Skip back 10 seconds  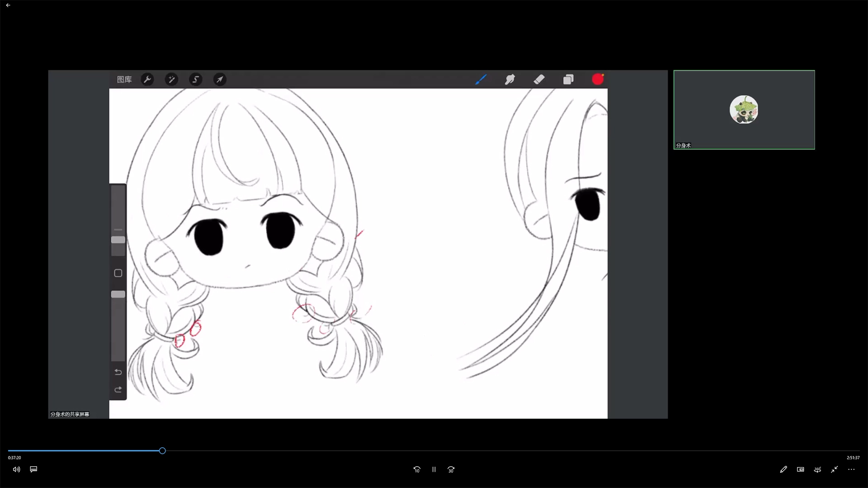417,469
